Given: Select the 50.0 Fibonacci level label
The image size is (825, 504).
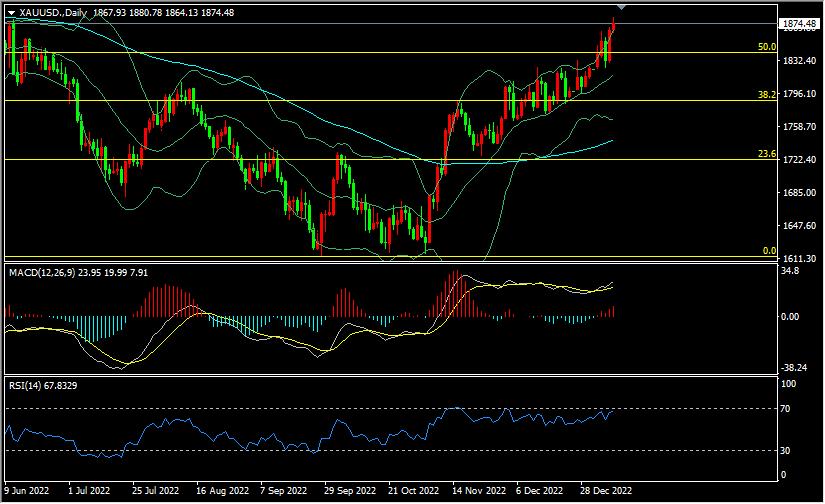Looking at the screenshot, I should click(x=767, y=46).
